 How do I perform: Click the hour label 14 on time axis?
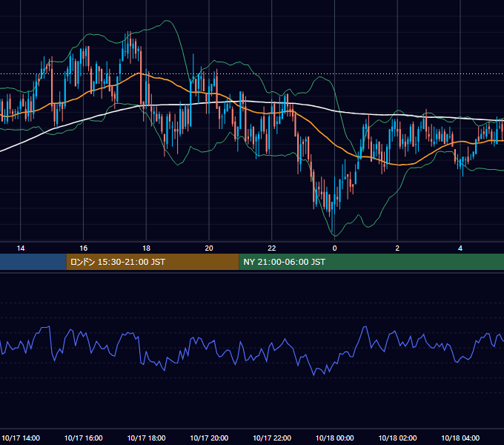coord(21,248)
